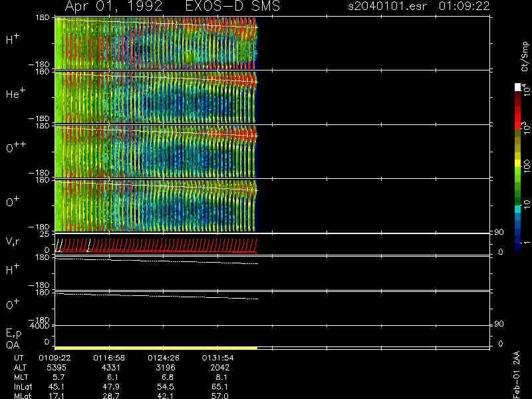532x399 pixels.
Task: Click the He+ panel label
Action: [15, 93]
